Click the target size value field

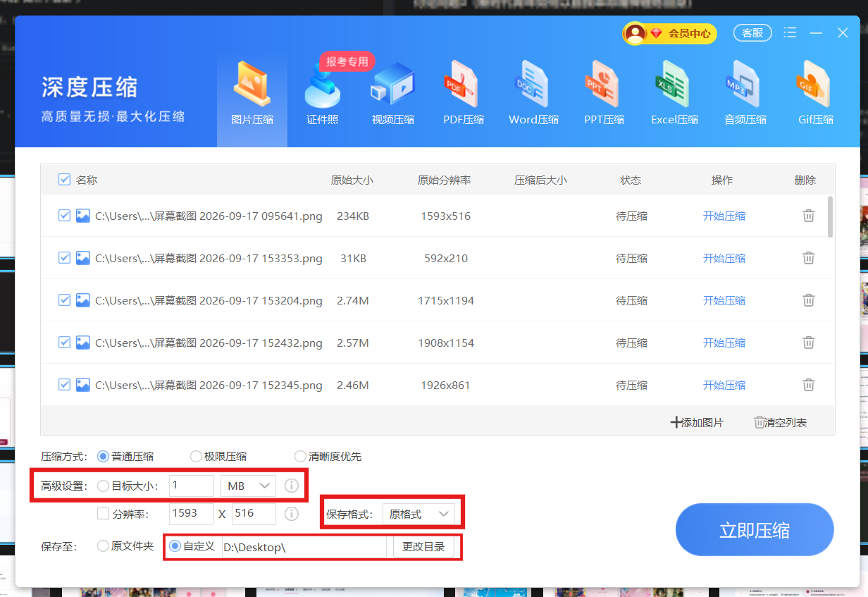click(x=191, y=486)
